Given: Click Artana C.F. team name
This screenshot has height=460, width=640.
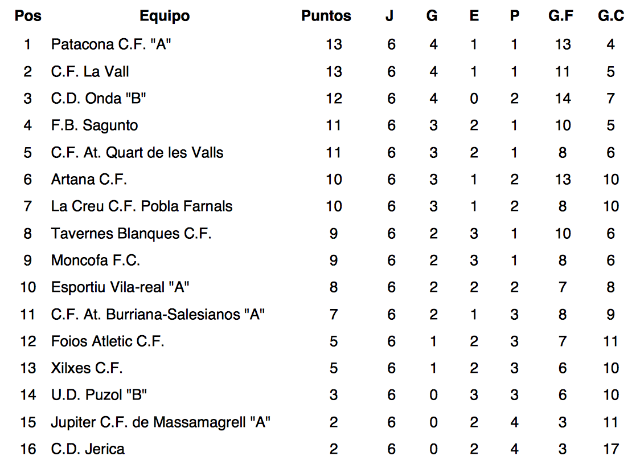Looking at the screenshot, I should [x=89, y=179].
